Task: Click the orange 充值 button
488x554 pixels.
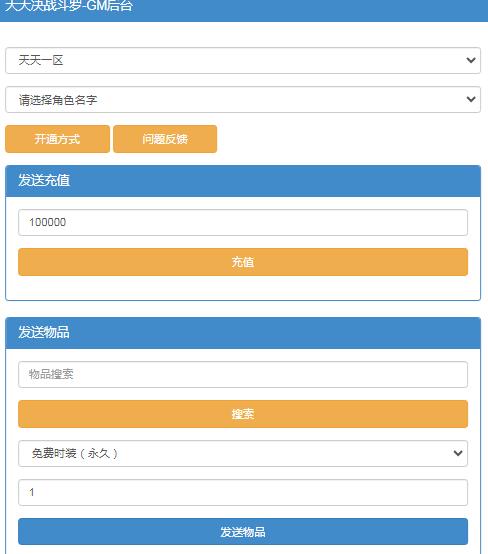Action: (x=243, y=262)
